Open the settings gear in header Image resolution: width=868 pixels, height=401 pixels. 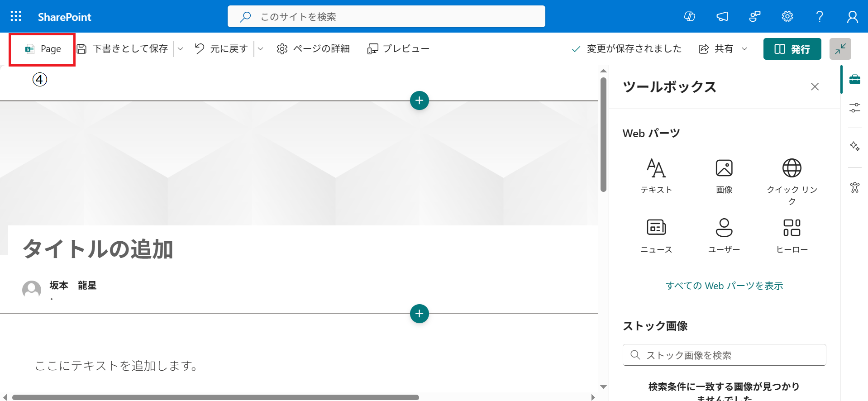(x=787, y=17)
